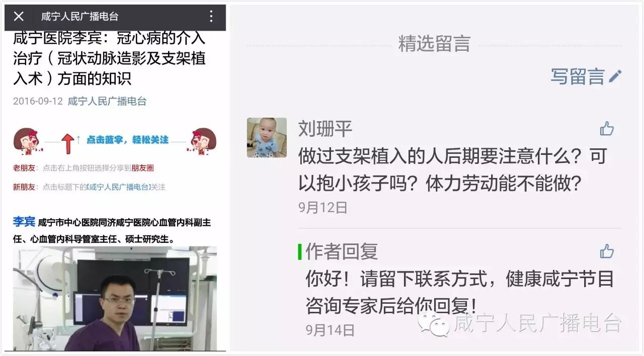Open 咸宁人民广播电台 link beside the date

(107, 101)
